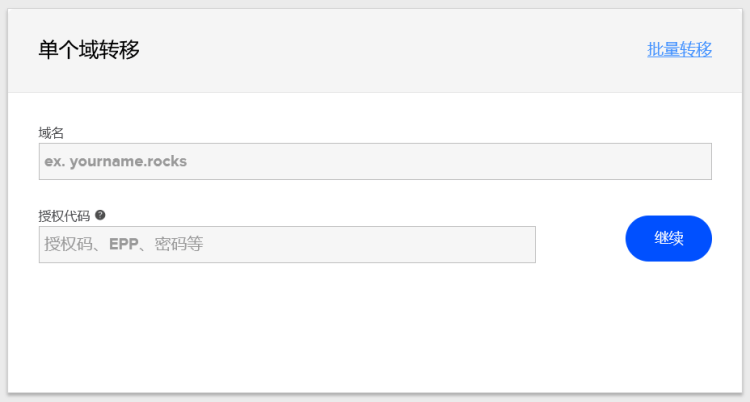
Task: Click the 授权代码 field label text
Action: coord(64,216)
